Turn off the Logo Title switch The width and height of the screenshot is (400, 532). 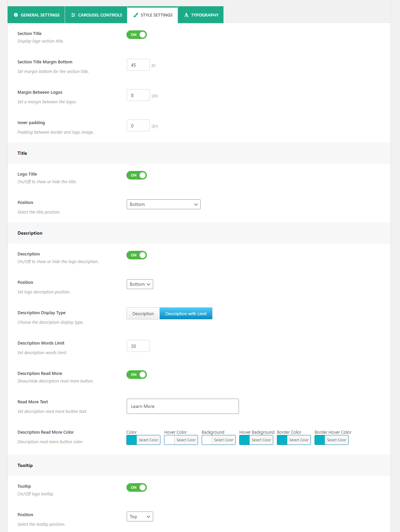coord(137,175)
